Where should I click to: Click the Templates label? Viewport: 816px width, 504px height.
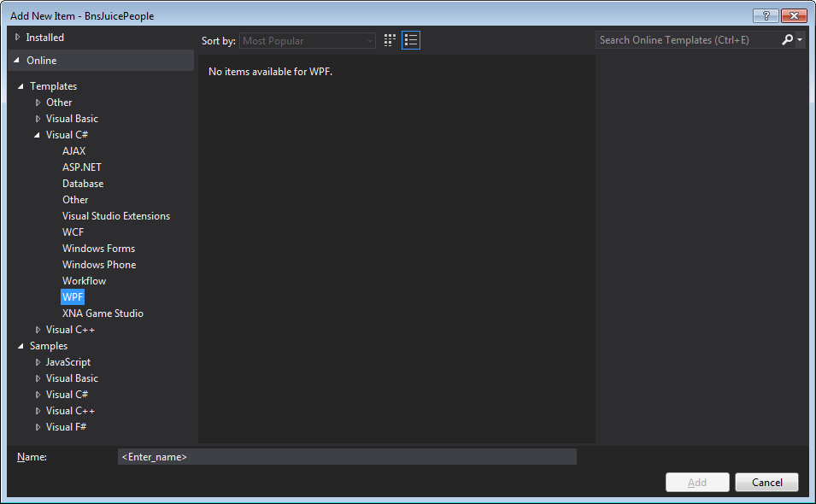point(53,86)
